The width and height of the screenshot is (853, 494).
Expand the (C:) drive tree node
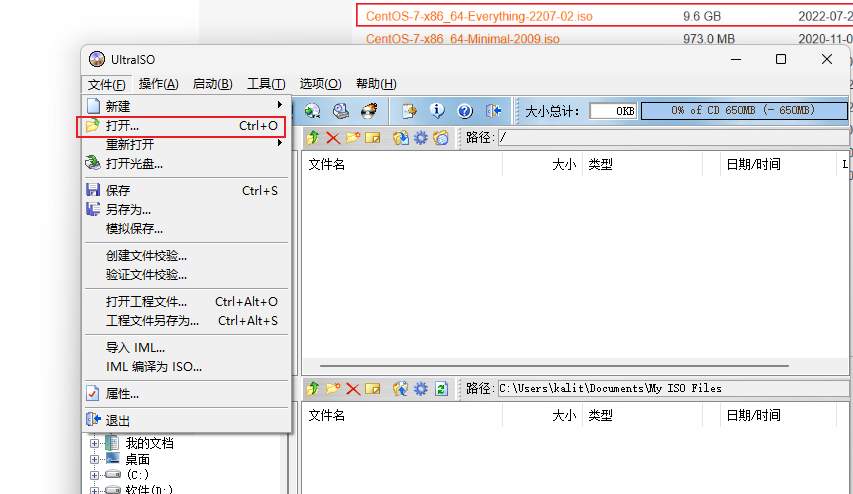pyautogui.click(x=94, y=475)
